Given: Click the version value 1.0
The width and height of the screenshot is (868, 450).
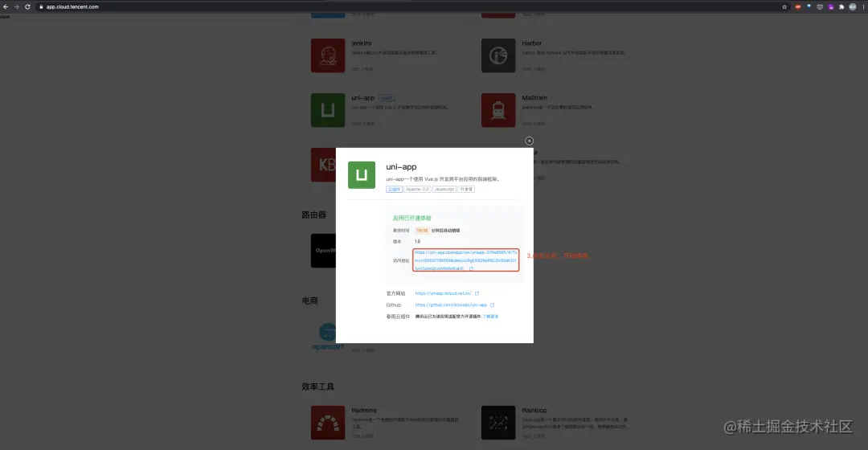Looking at the screenshot, I should pyautogui.click(x=417, y=241).
